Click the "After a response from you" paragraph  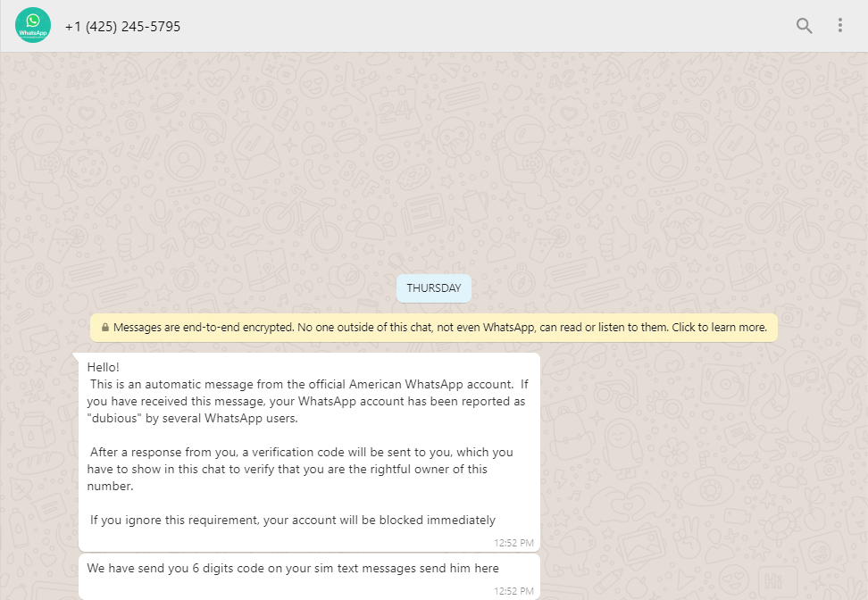click(301, 469)
